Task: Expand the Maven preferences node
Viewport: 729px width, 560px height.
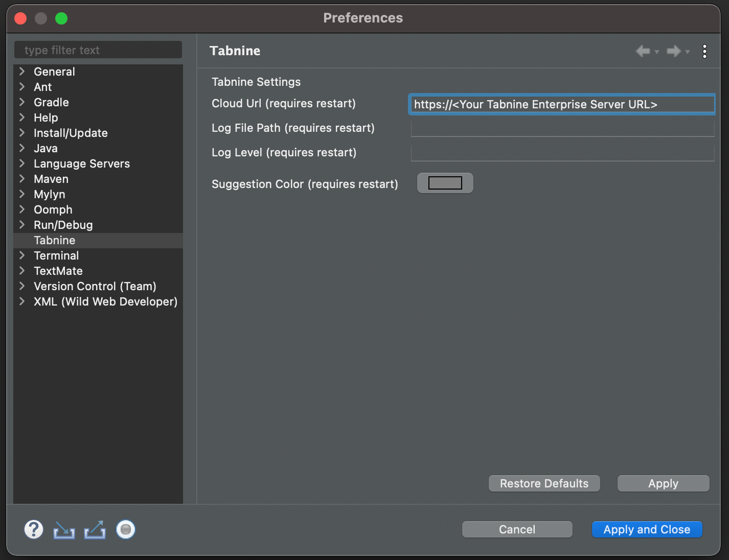Action: coord(22,179)
